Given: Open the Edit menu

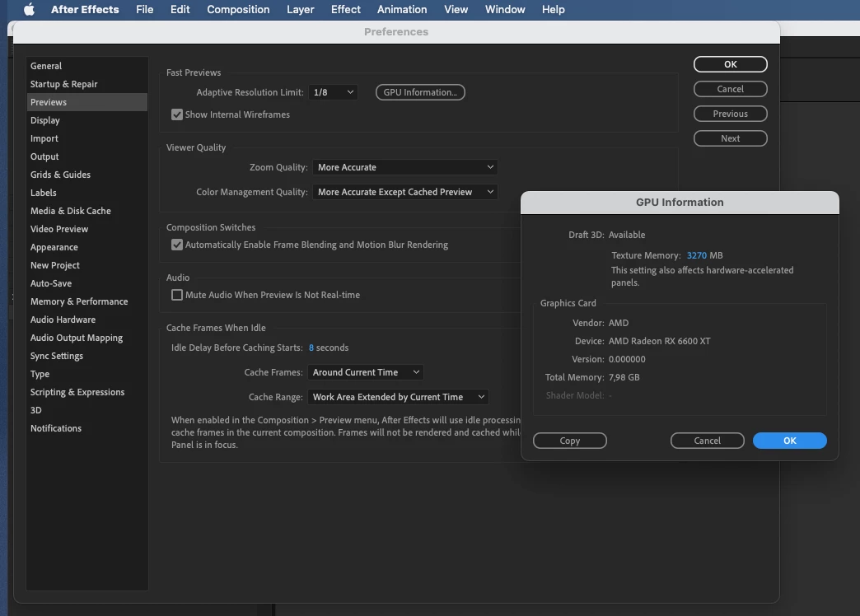Looking at the screenshot, I should tap(180, 9).
